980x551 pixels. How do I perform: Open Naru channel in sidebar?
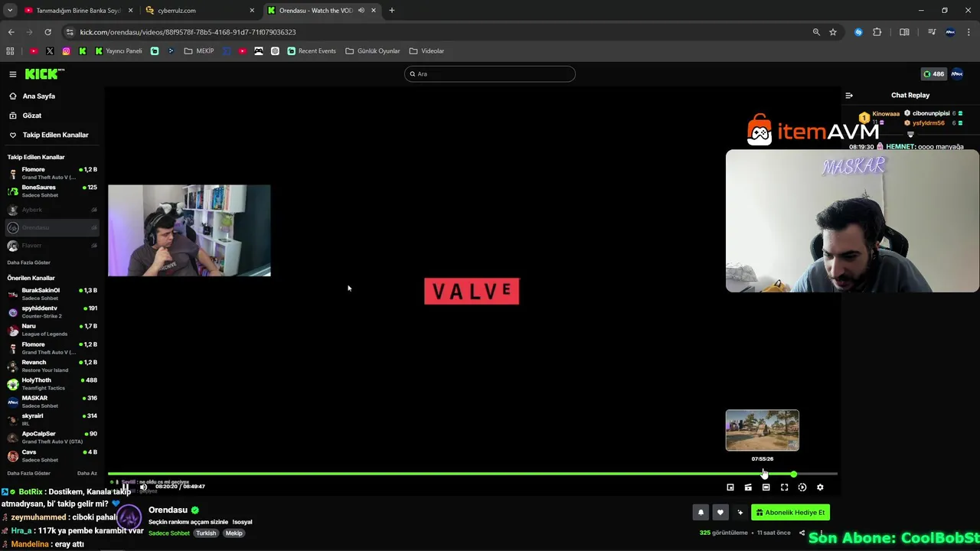tap(52, 330)
